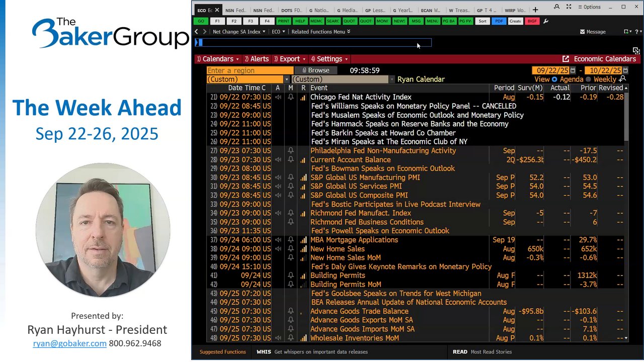
Task: Click the scroll up arrow beside Revised column
Action: pos(626,87)
